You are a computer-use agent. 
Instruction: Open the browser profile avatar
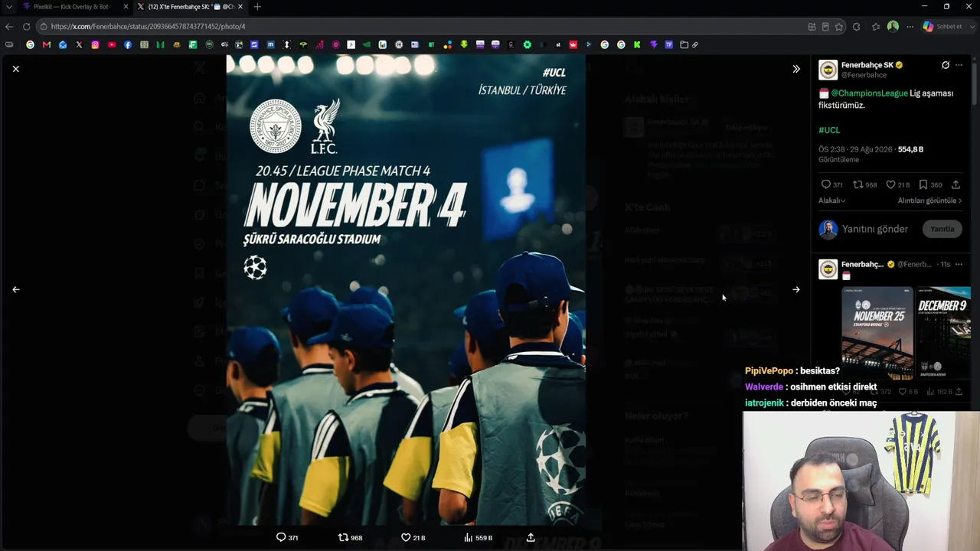[x=893, y=27]
